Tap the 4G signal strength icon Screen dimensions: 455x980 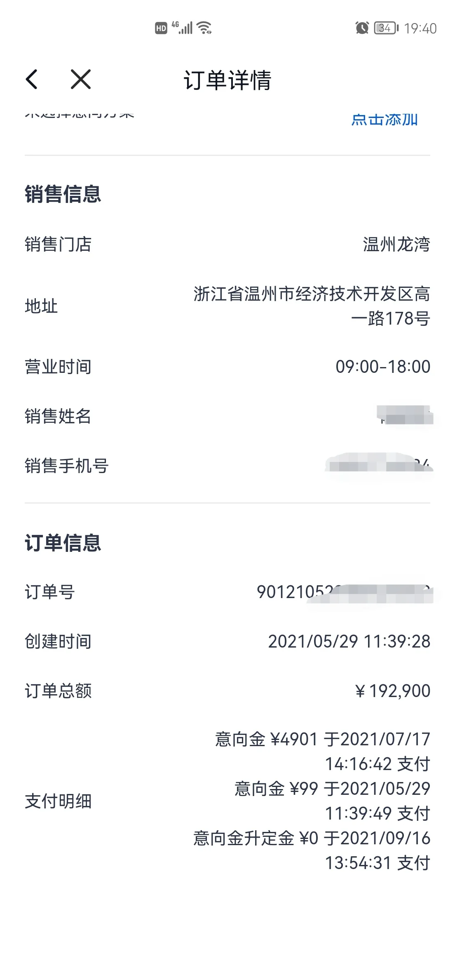click(183, 28)
